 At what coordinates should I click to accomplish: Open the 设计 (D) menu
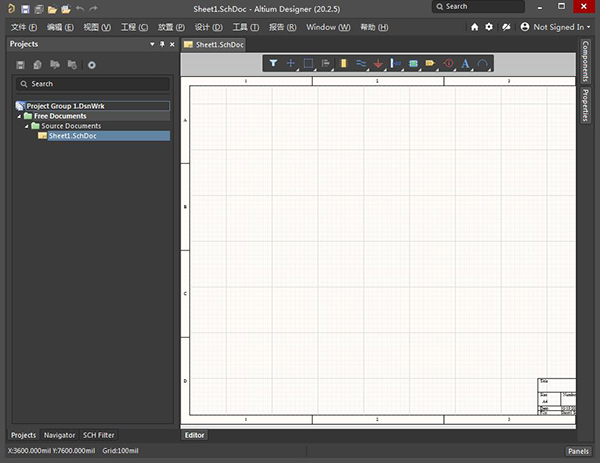click(209, 27)
